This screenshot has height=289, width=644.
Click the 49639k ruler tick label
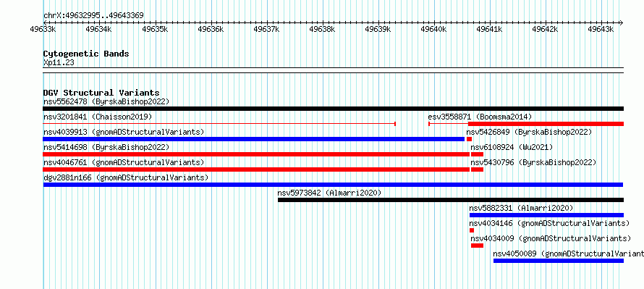click(378, 29)
